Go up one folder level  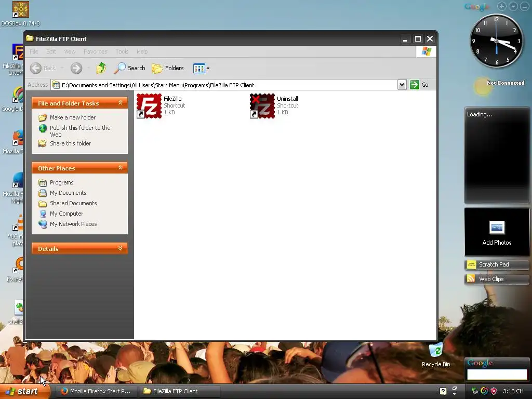tap(101, 68)
